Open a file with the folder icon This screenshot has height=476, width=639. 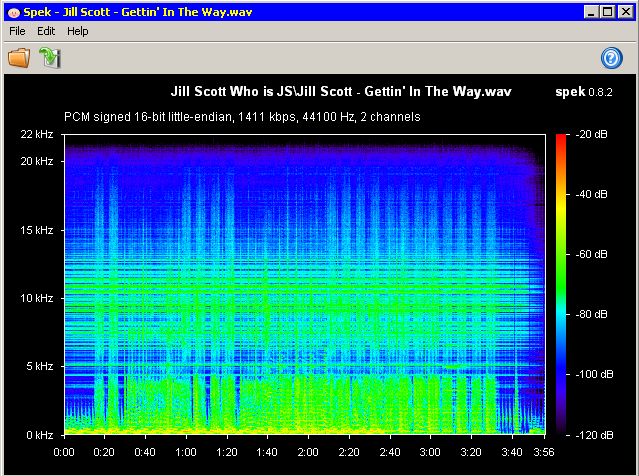pyautogui.click(x=19, y=57)
